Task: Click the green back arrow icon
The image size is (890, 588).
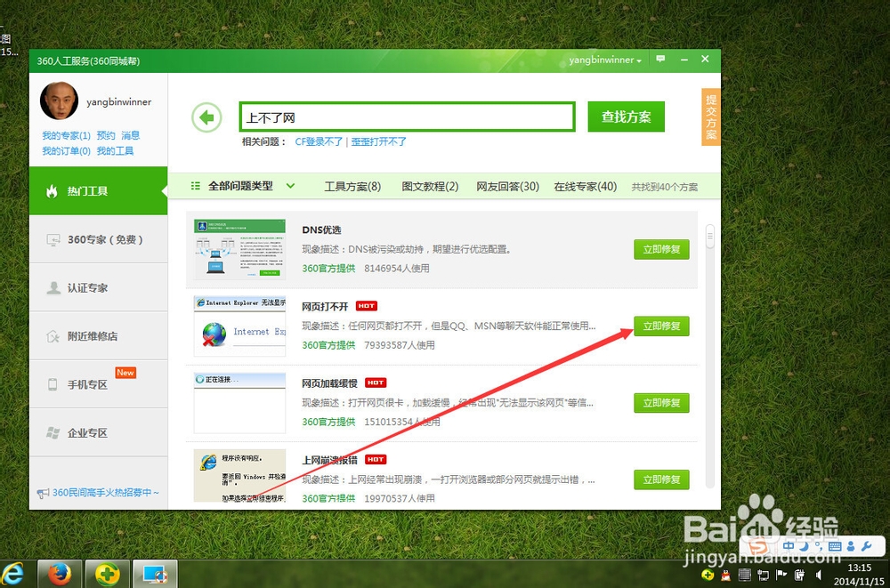Action: (x=206, y=117)
